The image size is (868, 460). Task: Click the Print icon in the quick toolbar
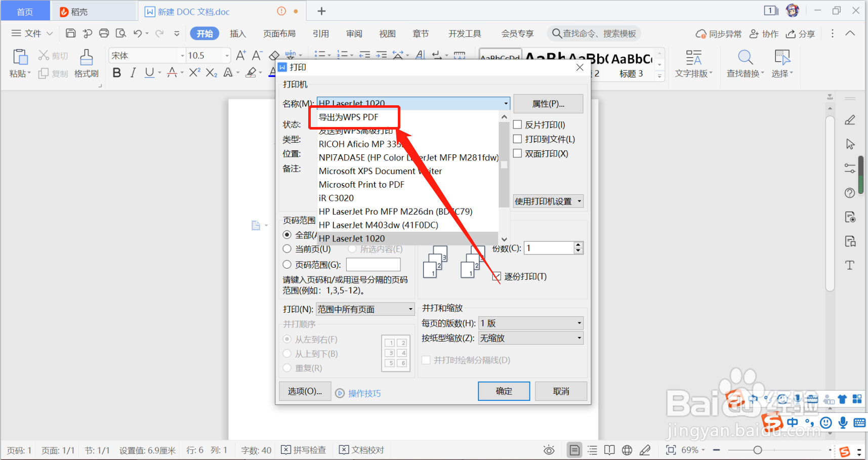(x=104, y=33)
